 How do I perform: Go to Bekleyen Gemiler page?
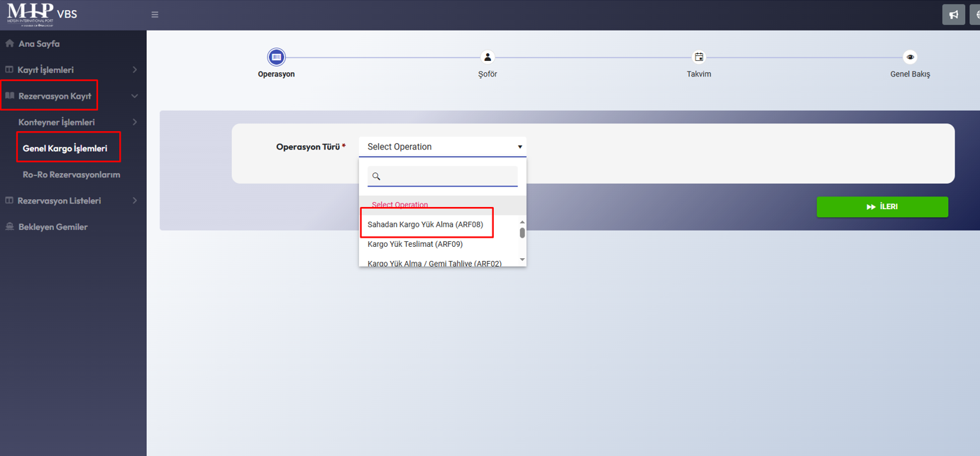(53, 227)
